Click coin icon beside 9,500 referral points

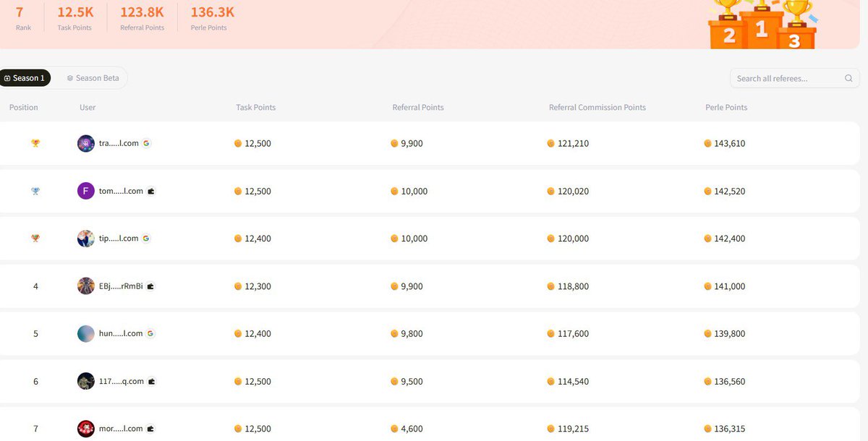point(395,381)
